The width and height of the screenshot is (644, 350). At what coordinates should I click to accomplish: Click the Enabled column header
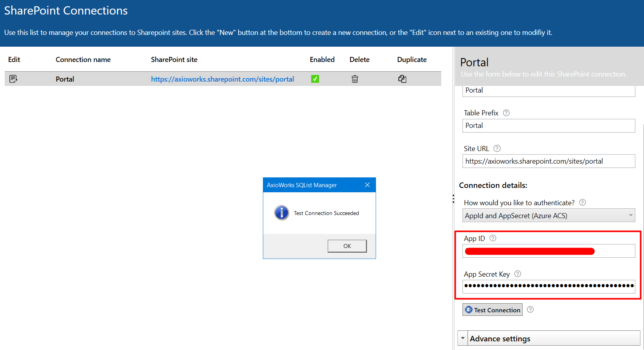(322, 60)
